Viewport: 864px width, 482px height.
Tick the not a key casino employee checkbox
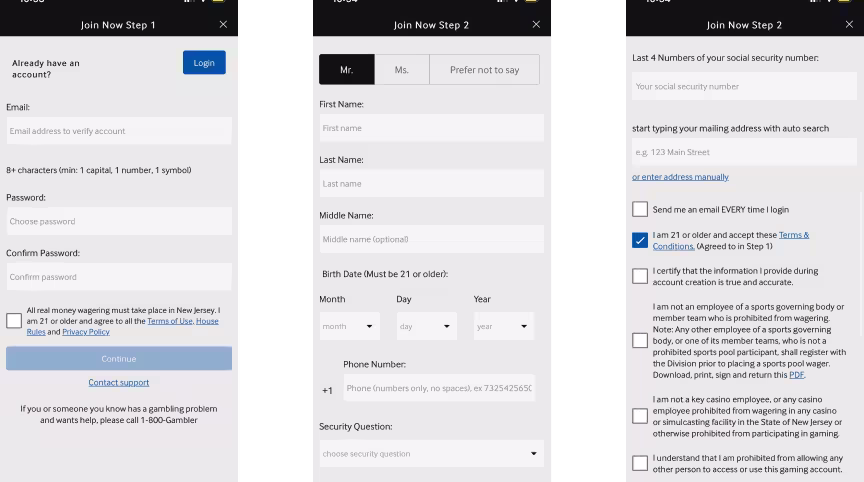(x=640, y=416)
